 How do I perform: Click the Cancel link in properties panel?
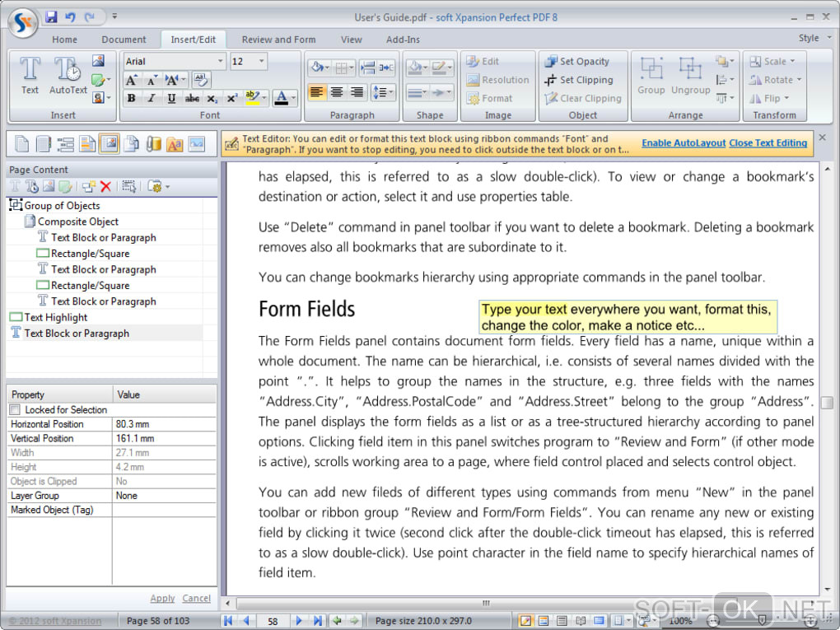coord(196,598)
